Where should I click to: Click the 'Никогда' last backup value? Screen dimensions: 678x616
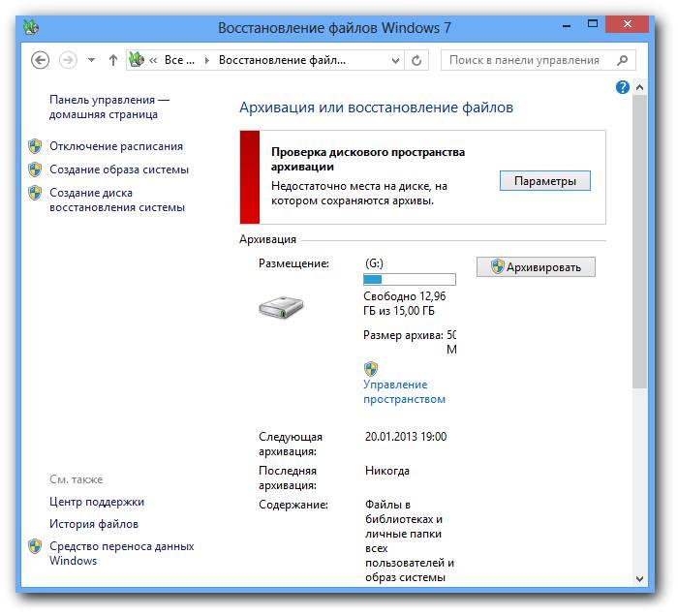click(x=387, y=471)
